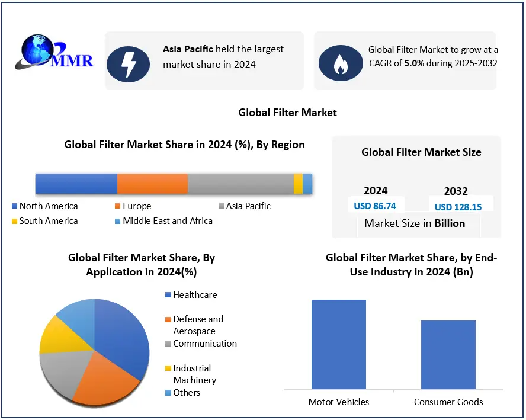Click the blue North America legend square
This screenshot has width=526, height=420.
pos(15,206)
